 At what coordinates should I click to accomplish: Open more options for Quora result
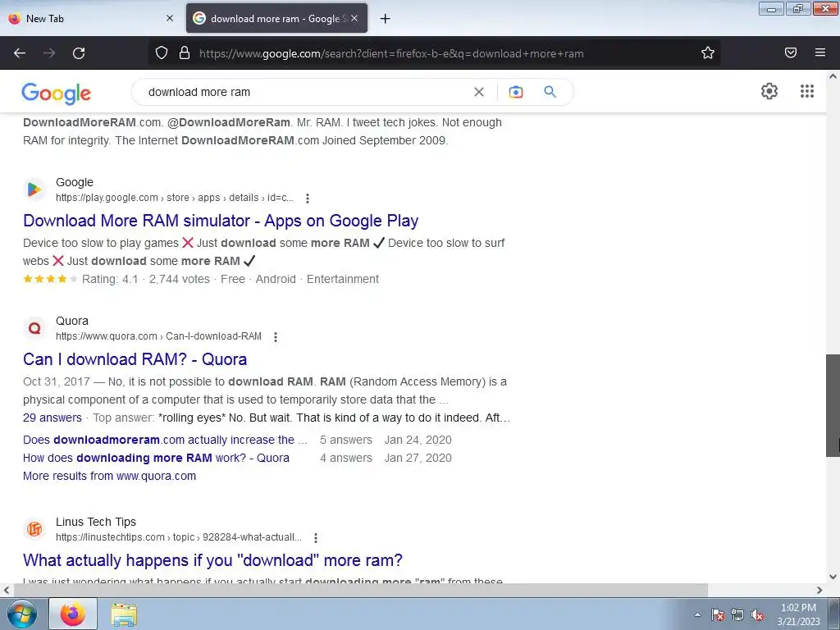(276, 337)
